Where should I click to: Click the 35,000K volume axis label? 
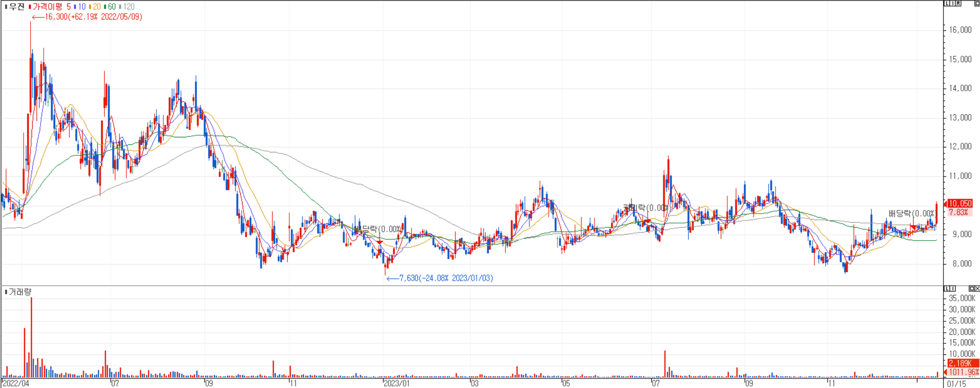tap(961, 299)
